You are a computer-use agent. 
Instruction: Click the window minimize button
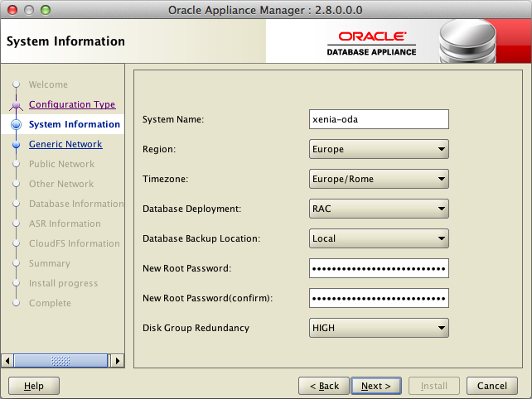(x=29, y=10)
